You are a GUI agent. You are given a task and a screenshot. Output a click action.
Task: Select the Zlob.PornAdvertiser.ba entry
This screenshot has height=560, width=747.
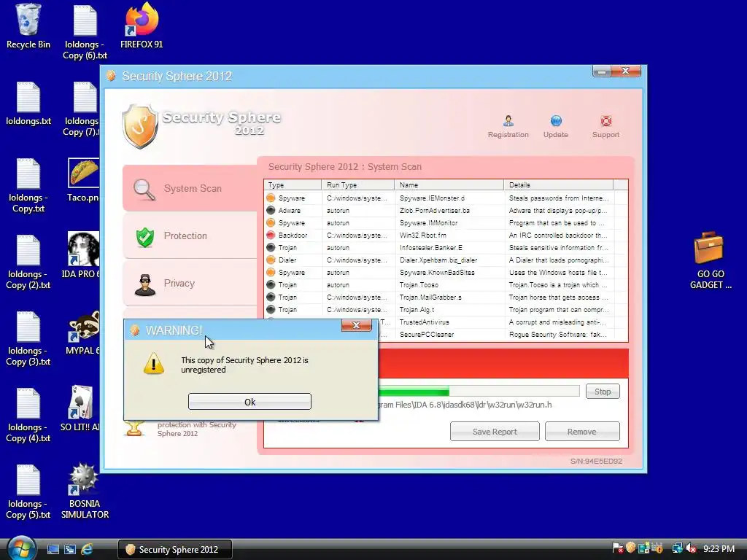446,211
